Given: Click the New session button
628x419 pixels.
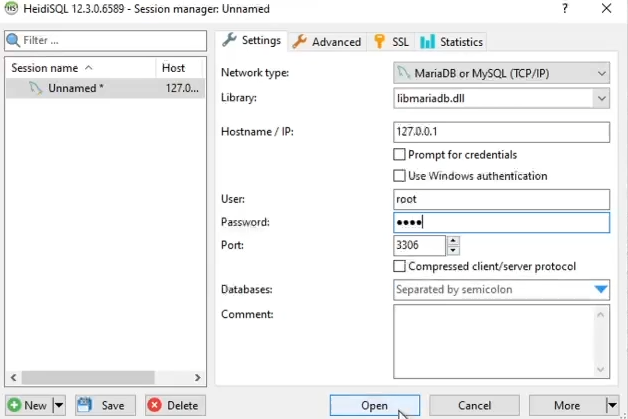Looking at the screenshot, I should pos(28,405).
